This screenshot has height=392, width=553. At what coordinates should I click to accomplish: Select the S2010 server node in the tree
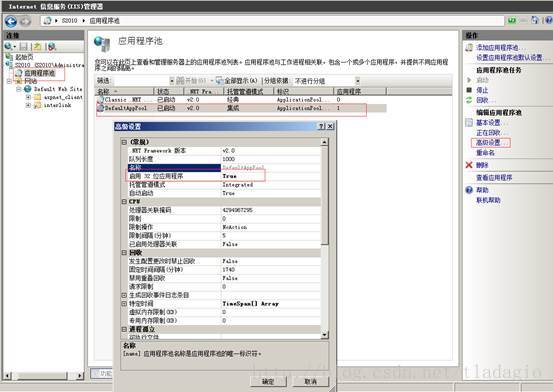pos(49,65)
